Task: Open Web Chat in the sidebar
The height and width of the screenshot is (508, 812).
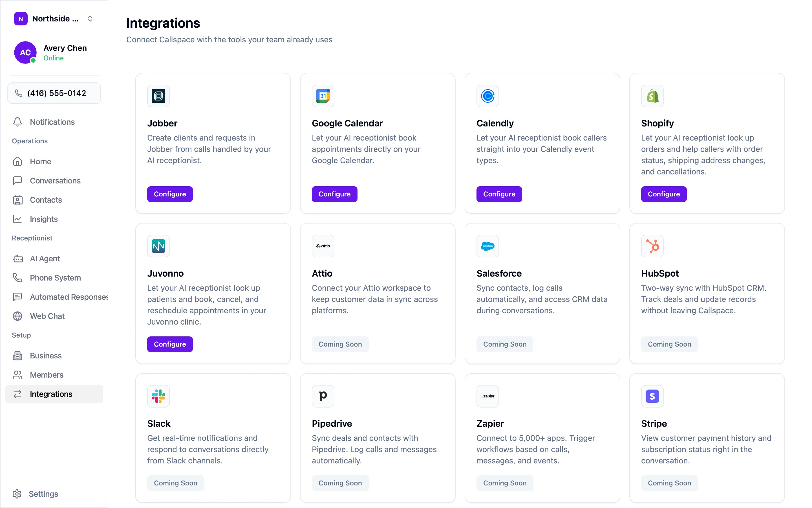Action: pos(54,316)
